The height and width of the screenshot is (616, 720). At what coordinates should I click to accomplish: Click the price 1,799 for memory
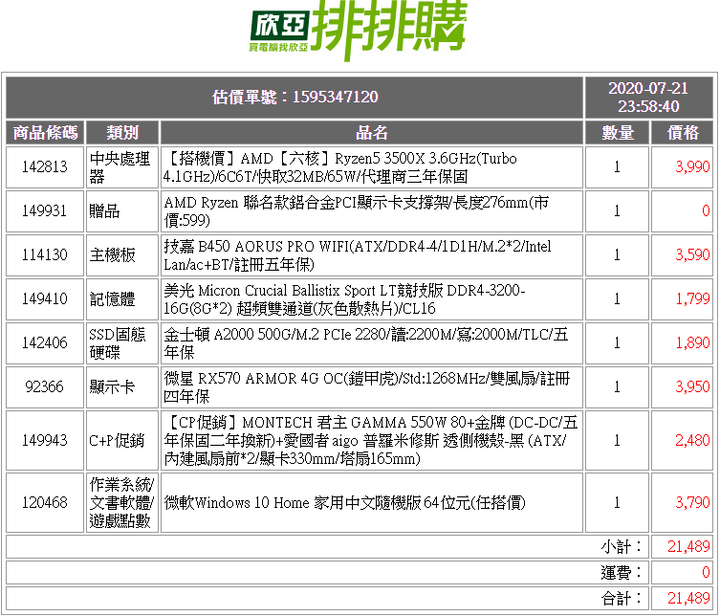coord(692,299)
